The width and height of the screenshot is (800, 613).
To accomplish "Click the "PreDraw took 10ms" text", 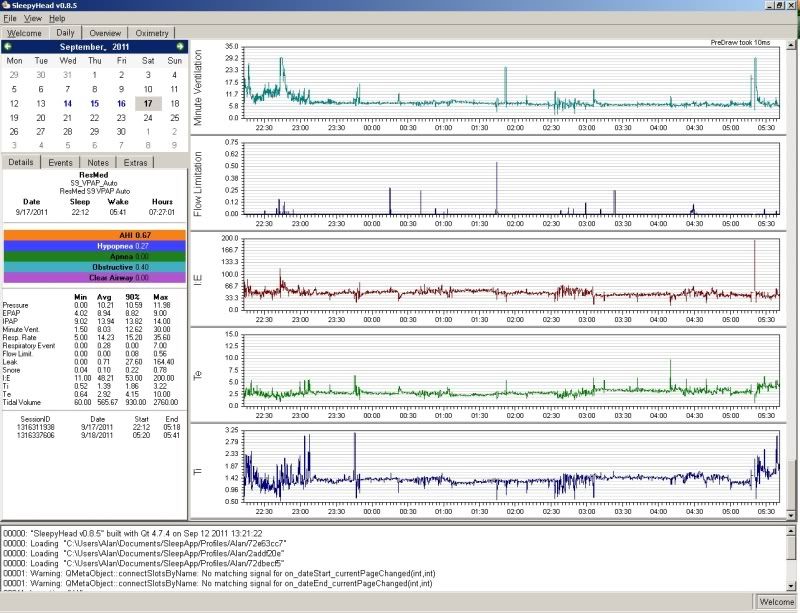I will tap(740, 42).
